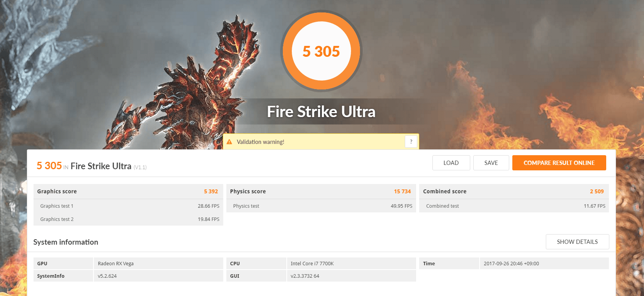The height and width of the screenshot is (296, 644).
Task: Select the 19.84 FPS value
Action: (208, 219)
